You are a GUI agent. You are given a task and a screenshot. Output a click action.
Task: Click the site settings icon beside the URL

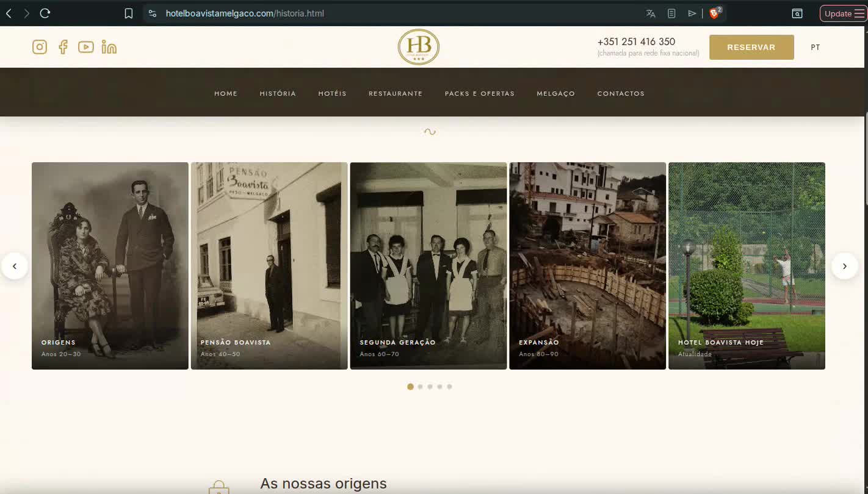click(153, 13)
